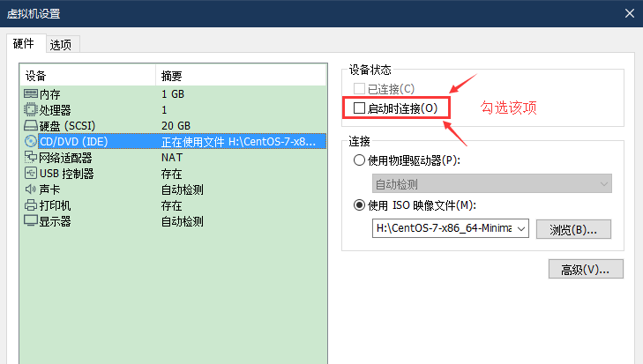
Task: Click the printer (打印机) icon
Action: pyautogui.click(x=31, y=205)
